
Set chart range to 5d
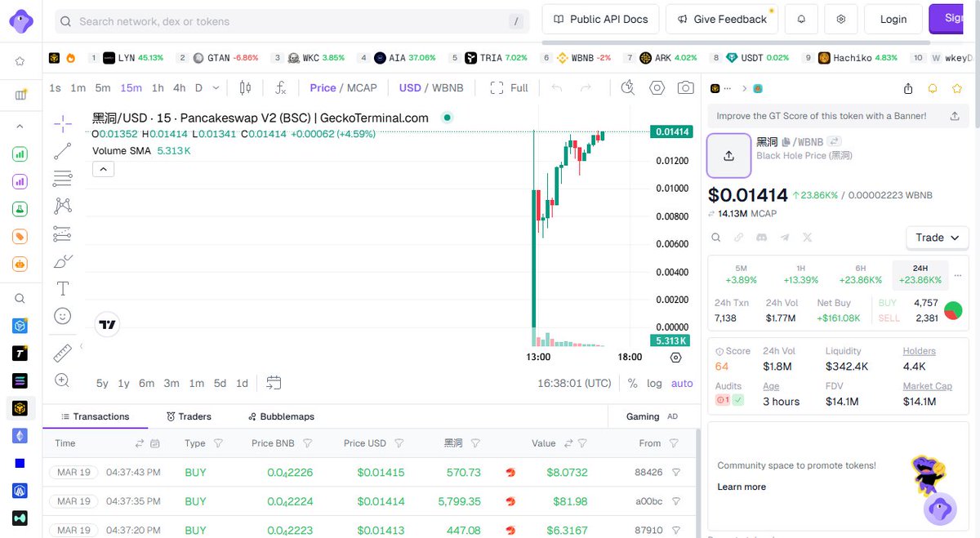[220, 383]
